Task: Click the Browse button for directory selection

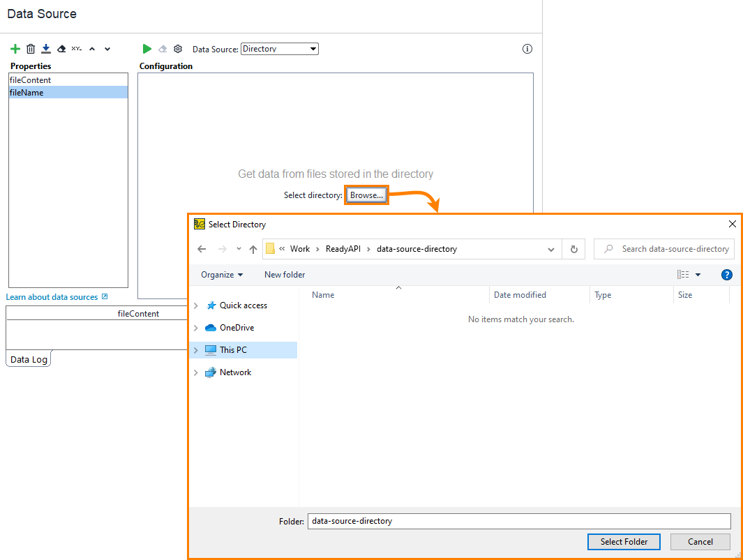Action: tap(366, 195)
